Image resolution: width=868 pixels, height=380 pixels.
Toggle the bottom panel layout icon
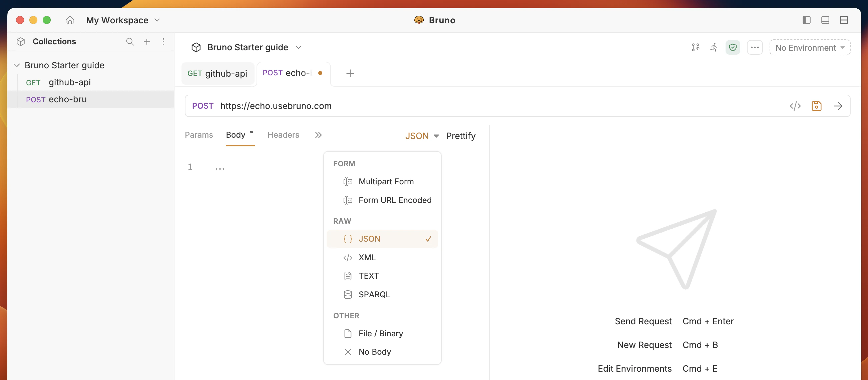coord(825,20)
